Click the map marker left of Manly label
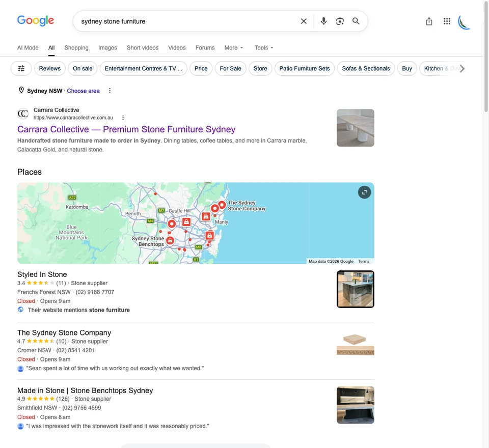489x448 pixels. click(206, 216)
